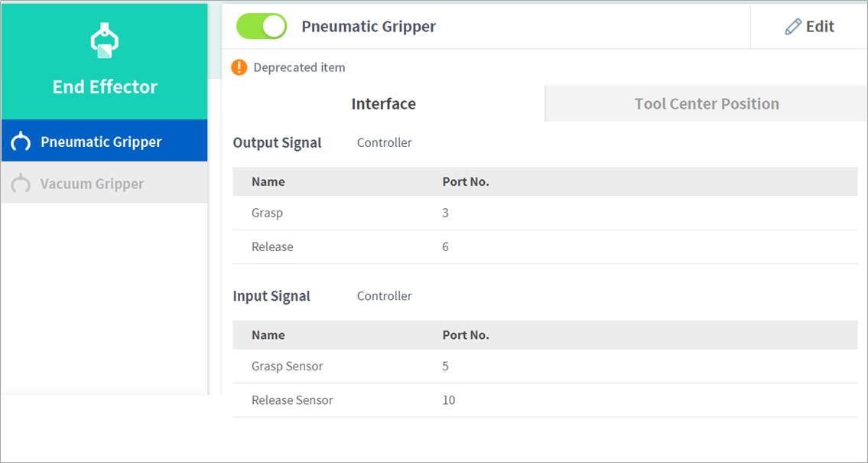The width and height of the screenshot is (868, 463).
Task: Click the Vacuum Gripper sidebar icon
Action: point(21,184)
